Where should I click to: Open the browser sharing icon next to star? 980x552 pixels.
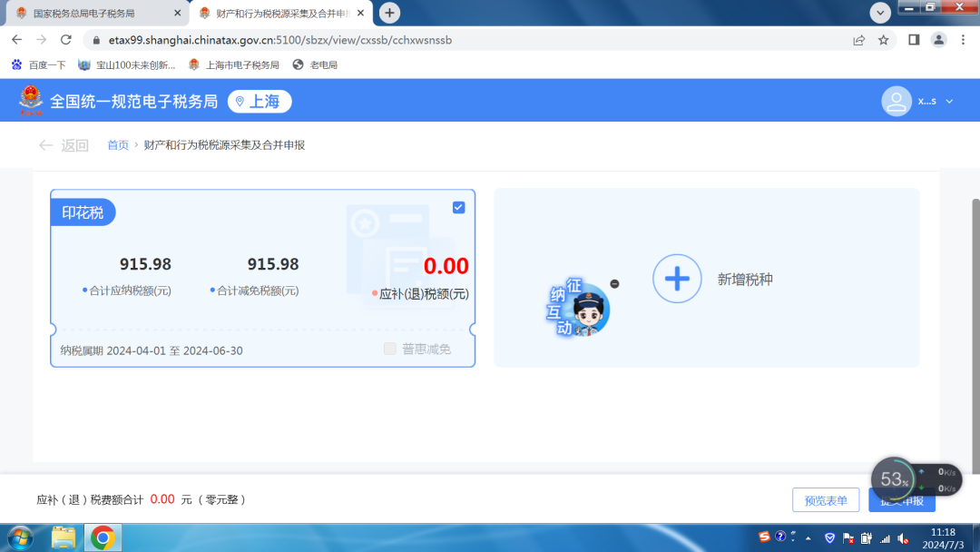coord(858,40)
